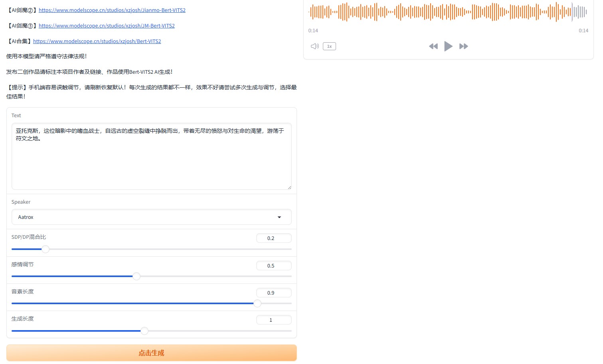603x364 pixels.
Task: Click the 0:14 current time label
Action: click(313, 31)
